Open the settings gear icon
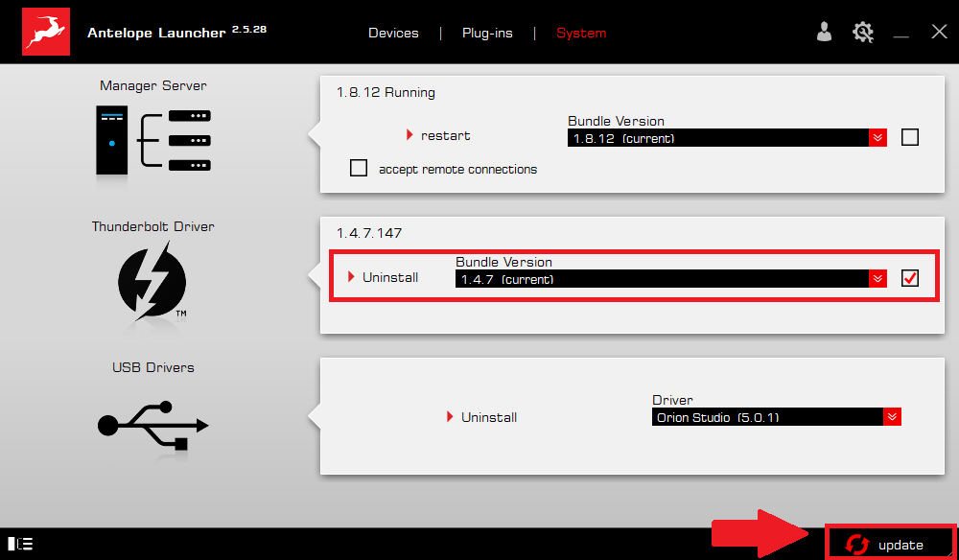The width and height of the screenshot is (959, 560). point(862,32)
